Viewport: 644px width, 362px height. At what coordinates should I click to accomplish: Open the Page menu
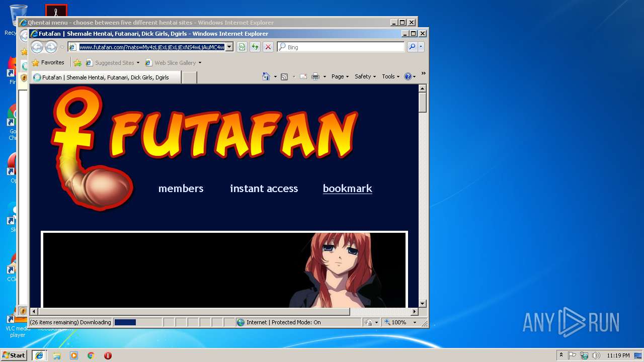[x=340, y=76]
